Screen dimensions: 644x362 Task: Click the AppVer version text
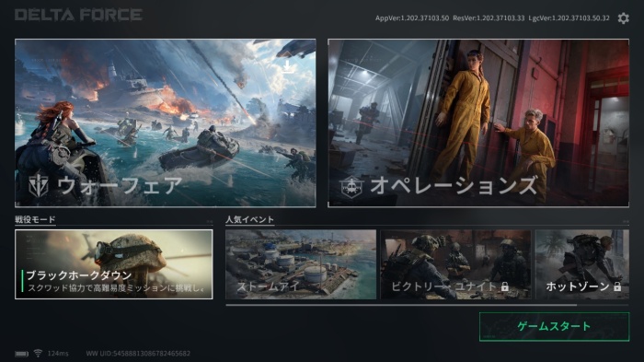pyautogui.click(x=412, y=18)
